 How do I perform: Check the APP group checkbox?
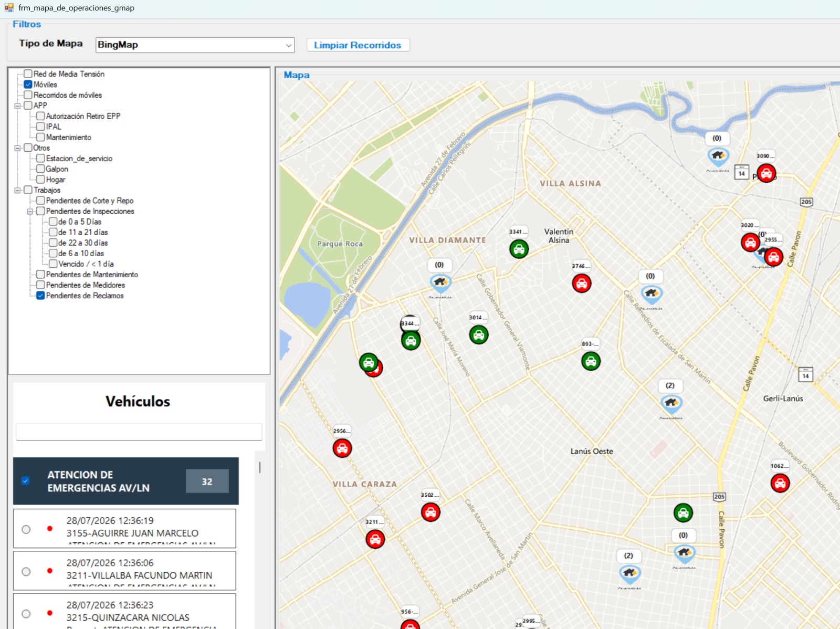[28, 106]
